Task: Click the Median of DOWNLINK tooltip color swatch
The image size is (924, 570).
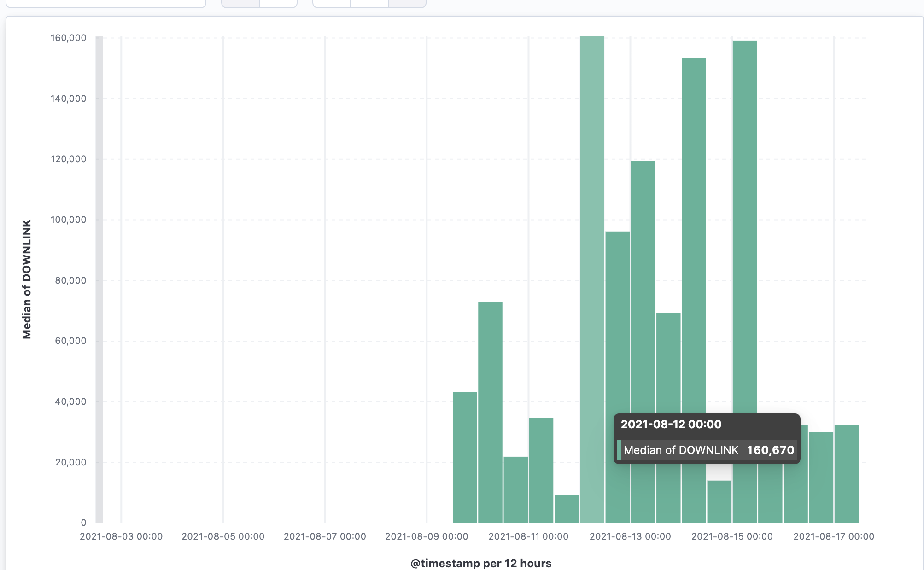Action: [619, 450]
